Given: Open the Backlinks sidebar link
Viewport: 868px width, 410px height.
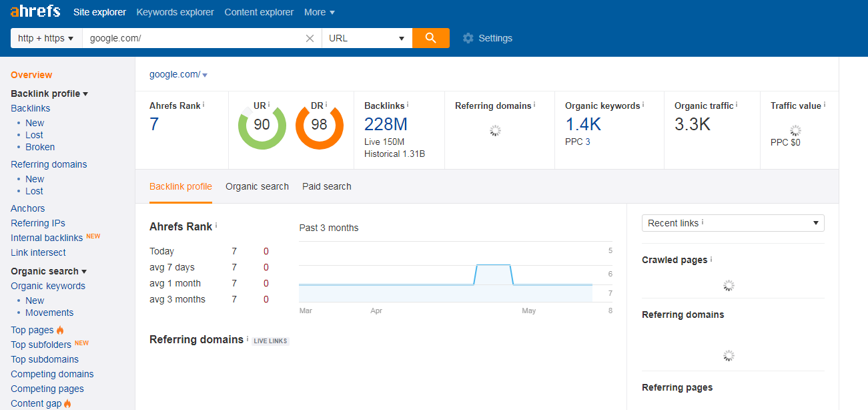Looking at the screenshot, I should pos(31,108).
